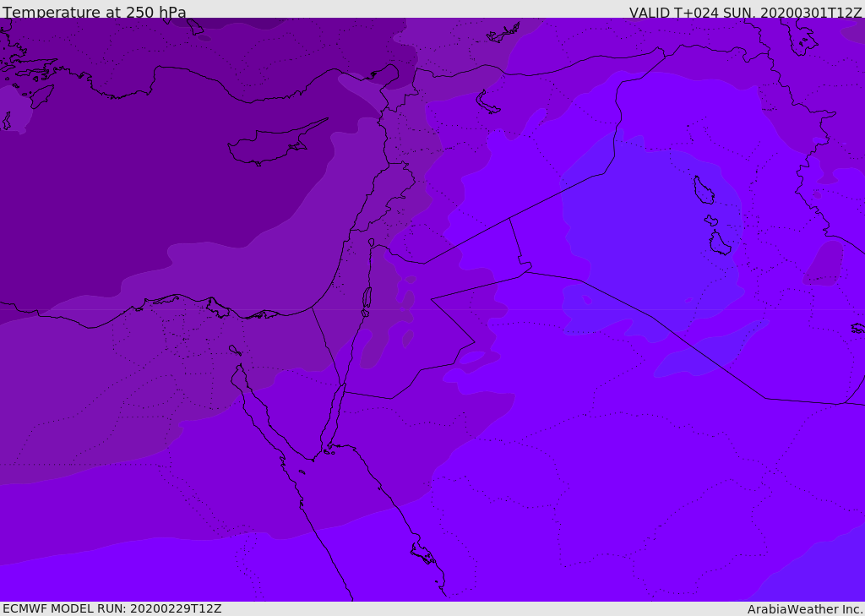865x616 pixels.
Task: Click the 'VALID T+024 SUN. 20200301T12Z' label
Action: point(745,13)
